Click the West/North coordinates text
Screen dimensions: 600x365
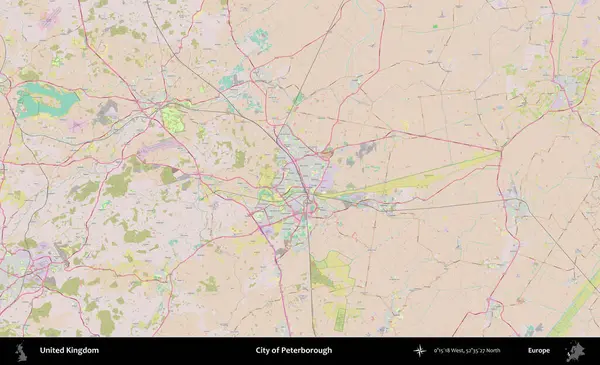pyautogui.click(x=467, y=350)
